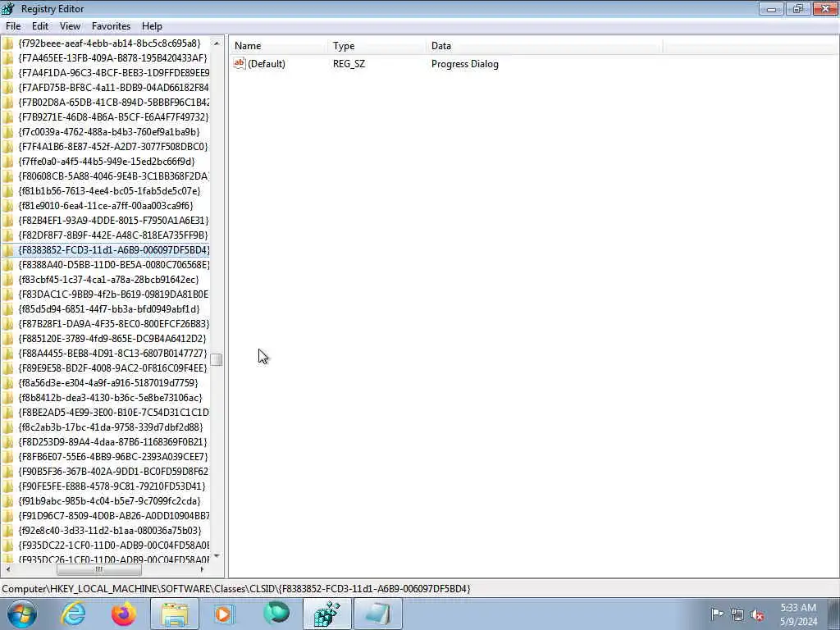Click folder icon of {f8a56d3e-e304-4a9f key
Image resolution: width=840 pixels, height=630 pixels.
point(7,383)
